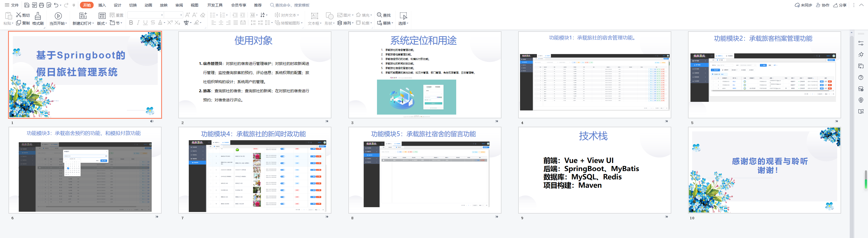Viewport: 868px width, 238px height.
Task: Click the 开始 Home tab button
Action: [87, 5]
